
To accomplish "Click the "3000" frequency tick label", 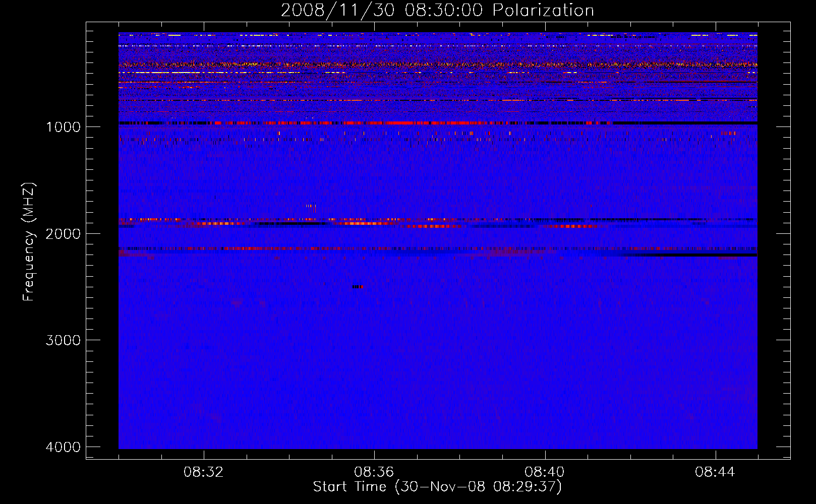I will click(63, 340).
